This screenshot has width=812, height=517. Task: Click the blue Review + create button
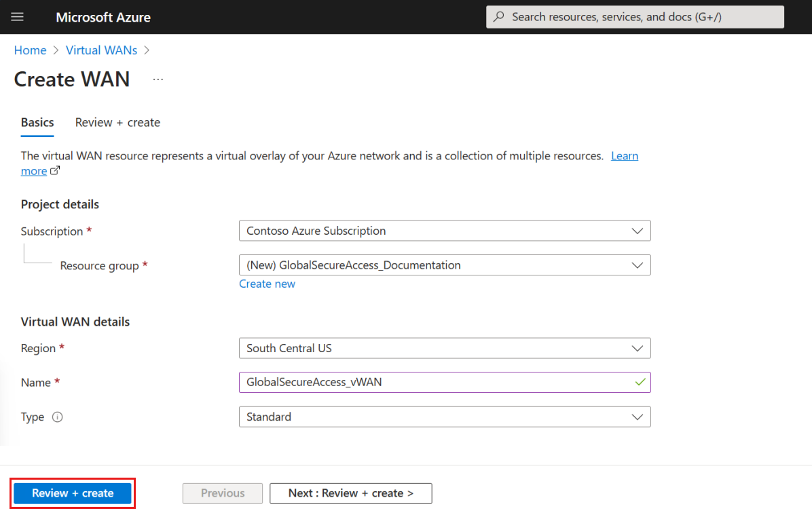[x=73, y=493]
